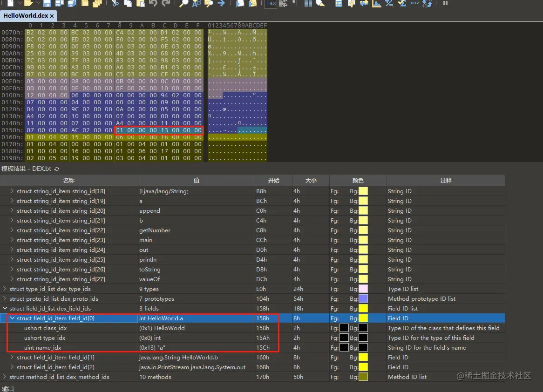The height and width of the screenshot is (392, 543).
Task: Click hex row address 0150h
Action: point(12,130)
